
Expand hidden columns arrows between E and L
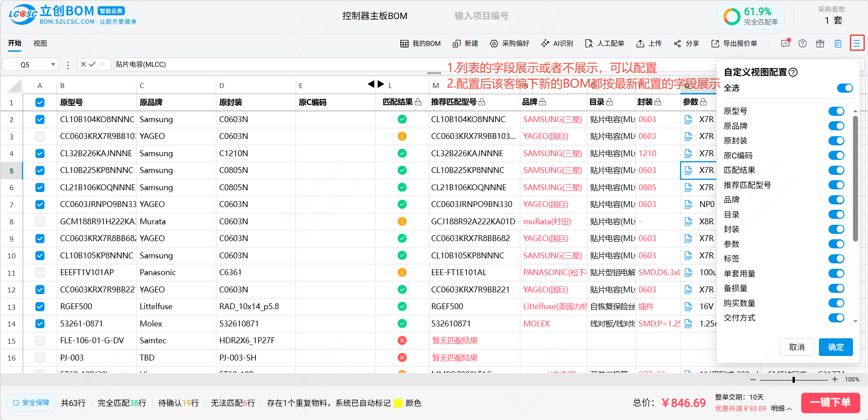(x=376, y=84)
